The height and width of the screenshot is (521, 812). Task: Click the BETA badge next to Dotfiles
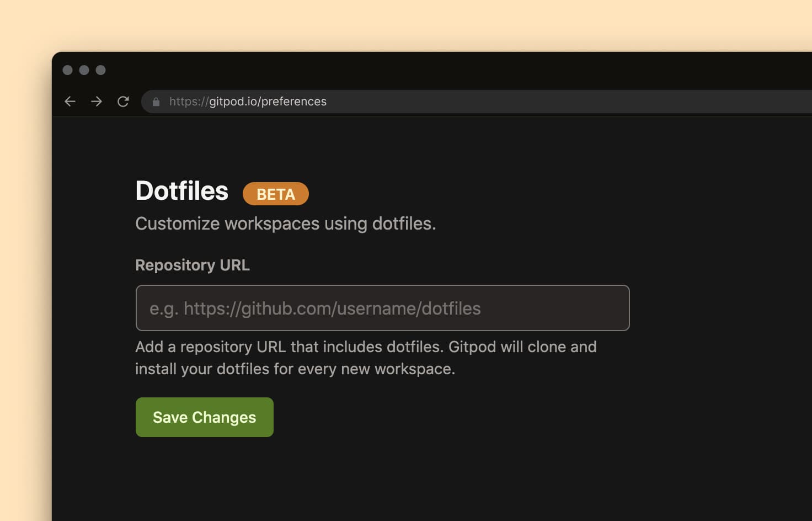pos(275,194)
